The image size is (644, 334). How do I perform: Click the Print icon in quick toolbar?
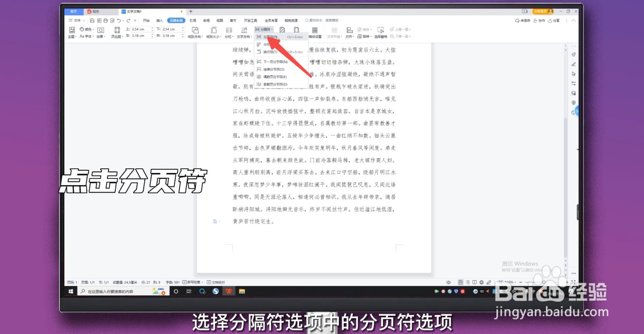click(105, 20)
